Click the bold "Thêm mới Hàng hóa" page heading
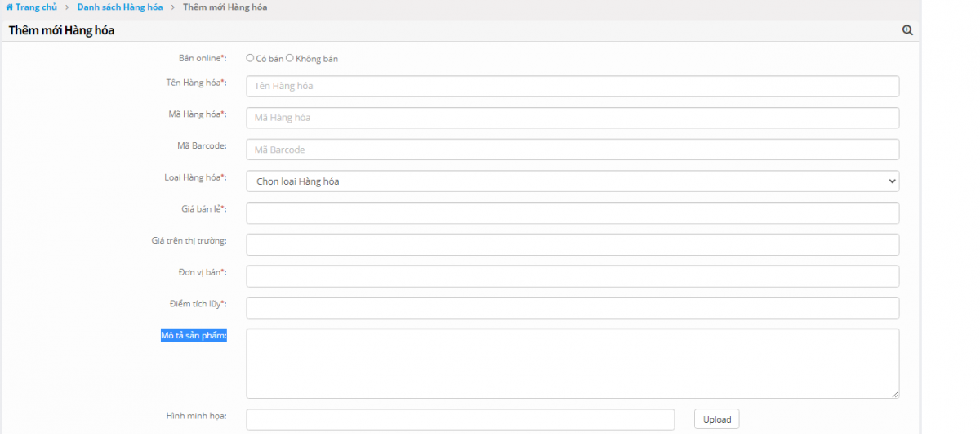 click(61, 30)
